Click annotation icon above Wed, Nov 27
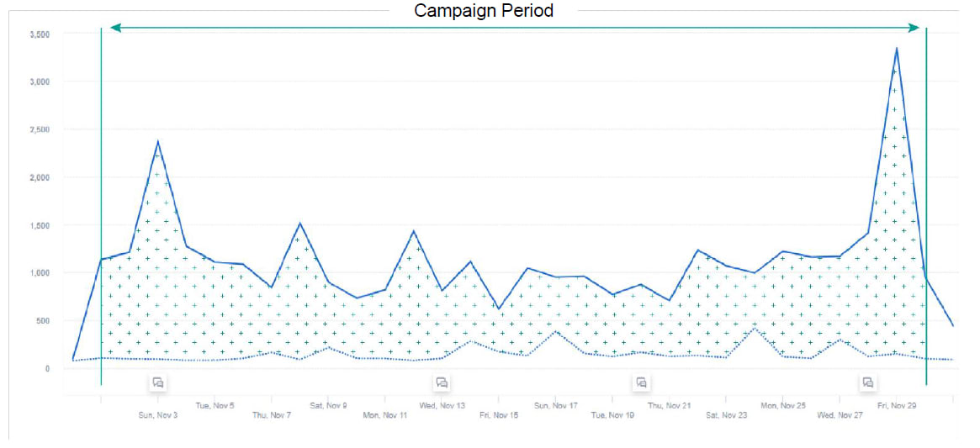 tap(867, 382)
